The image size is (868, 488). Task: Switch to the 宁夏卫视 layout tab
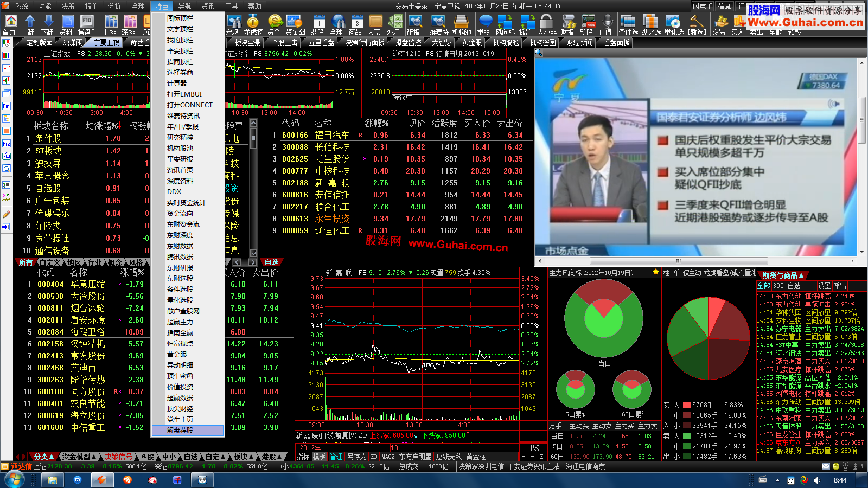tap(106, 42)
